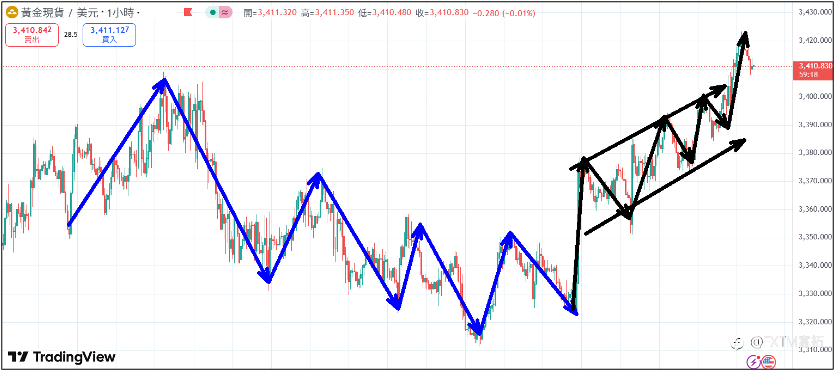Click the spread value 28.5

pos(70,35)
